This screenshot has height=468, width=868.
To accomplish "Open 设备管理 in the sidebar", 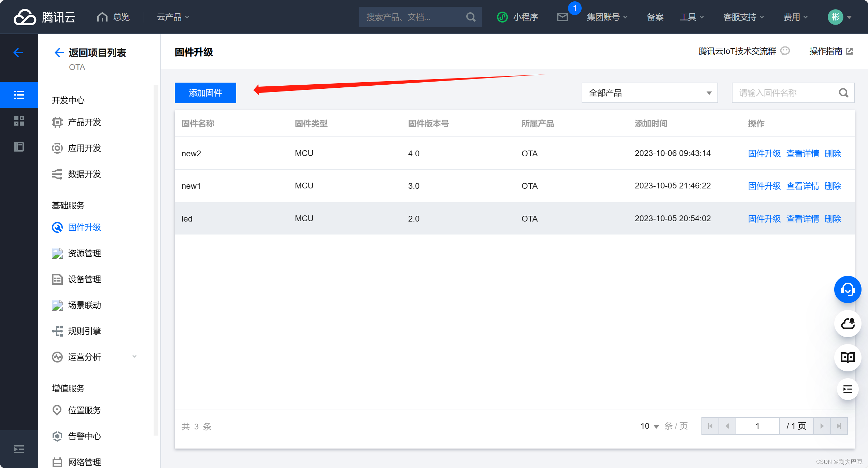I will point(84,279).
